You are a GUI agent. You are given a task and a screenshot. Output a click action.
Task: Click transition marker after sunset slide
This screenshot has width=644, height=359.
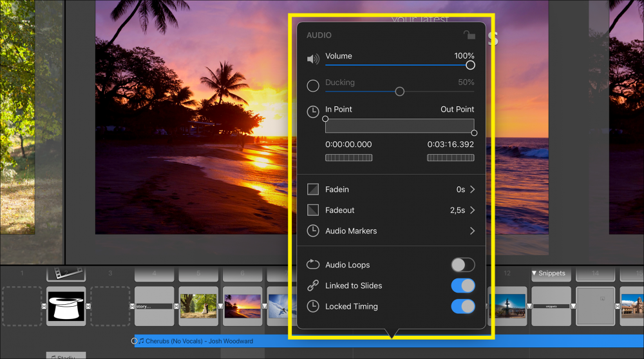(265, 306)
